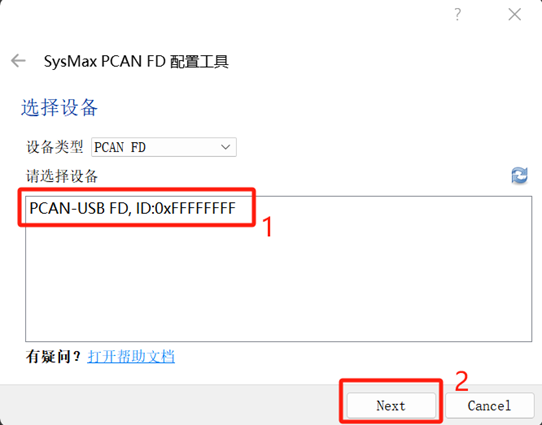Click empty area of the device list box
The width and height of the screenshot is (542, 425).
tap(278, 283)
